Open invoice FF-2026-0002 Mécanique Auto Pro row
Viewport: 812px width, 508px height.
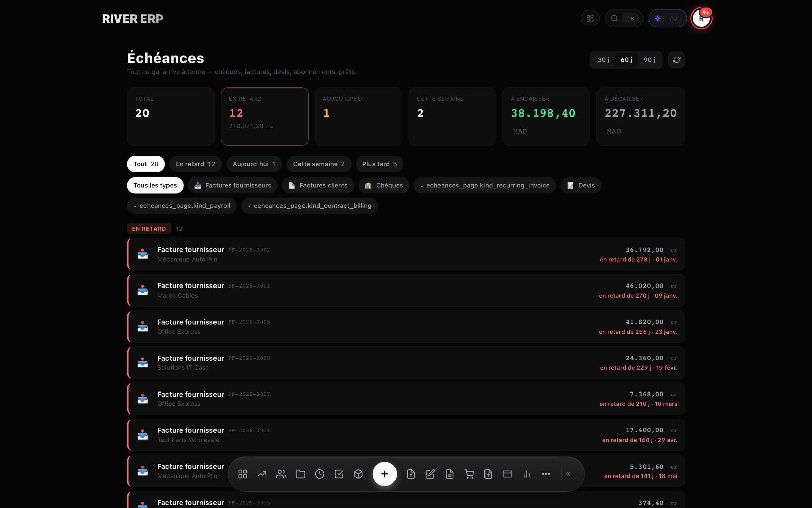(x=406, y=254)
